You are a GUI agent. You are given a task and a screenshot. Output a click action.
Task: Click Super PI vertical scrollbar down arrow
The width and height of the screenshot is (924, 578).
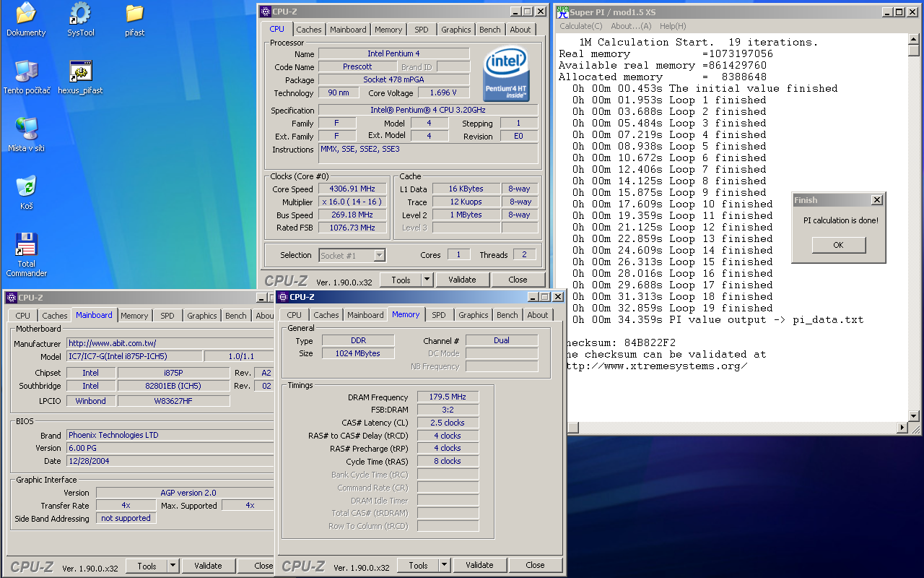(x=914, y=416)
